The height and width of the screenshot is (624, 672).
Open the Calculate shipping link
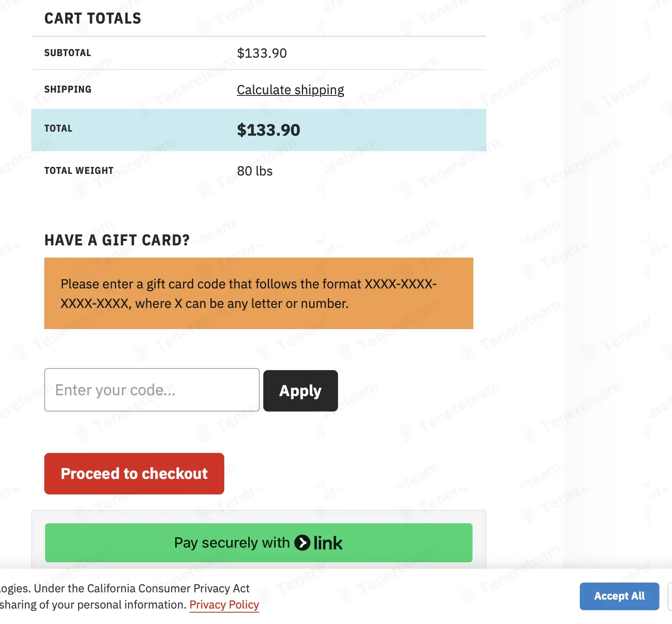pyautogui.click(x=290, y=90)
